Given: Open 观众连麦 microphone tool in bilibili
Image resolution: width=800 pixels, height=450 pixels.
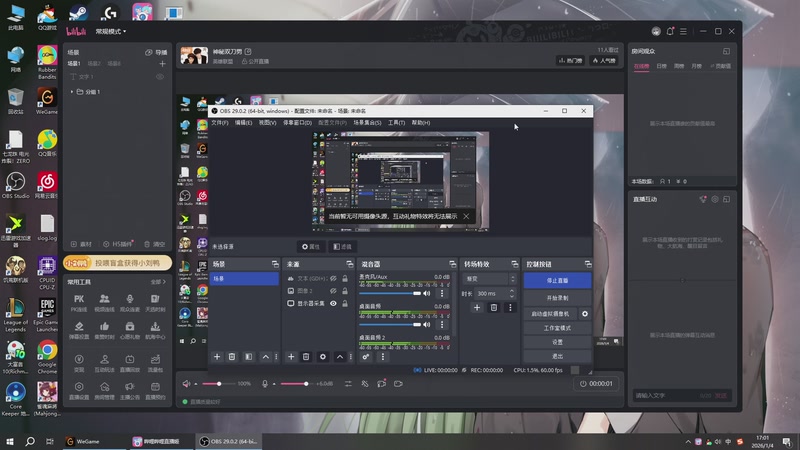Looking at the screenshot, I should tap(130, 303).
